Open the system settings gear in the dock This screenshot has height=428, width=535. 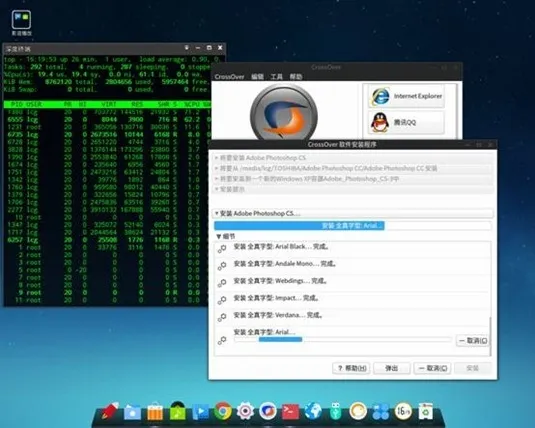coord(245,411)
